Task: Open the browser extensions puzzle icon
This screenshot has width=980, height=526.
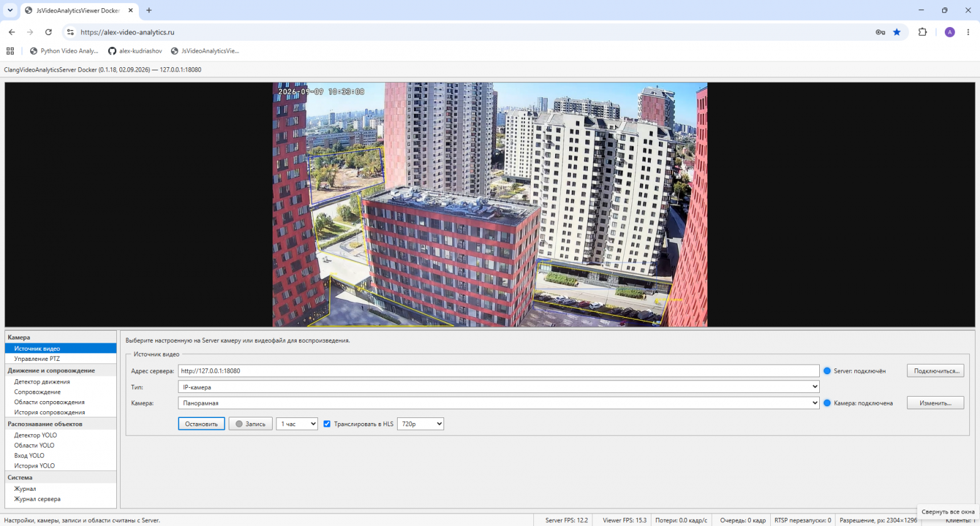Action: (x=922, y=32)
